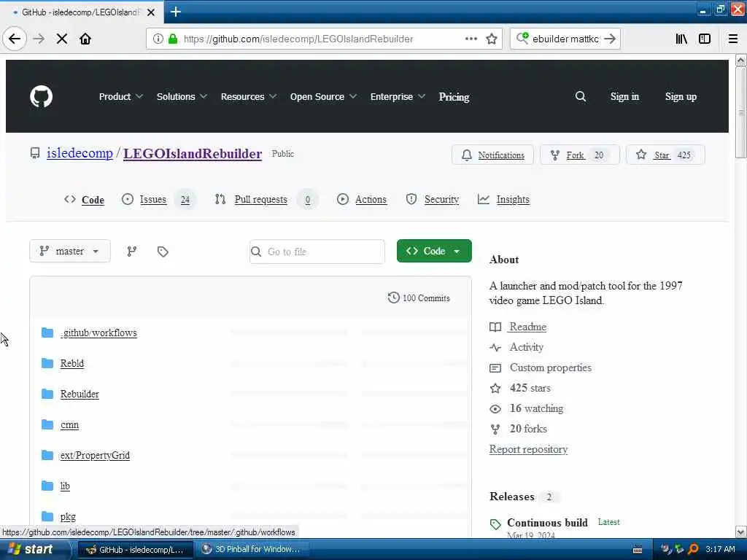Click the green padlock security icon

click(x=173, y=39)
